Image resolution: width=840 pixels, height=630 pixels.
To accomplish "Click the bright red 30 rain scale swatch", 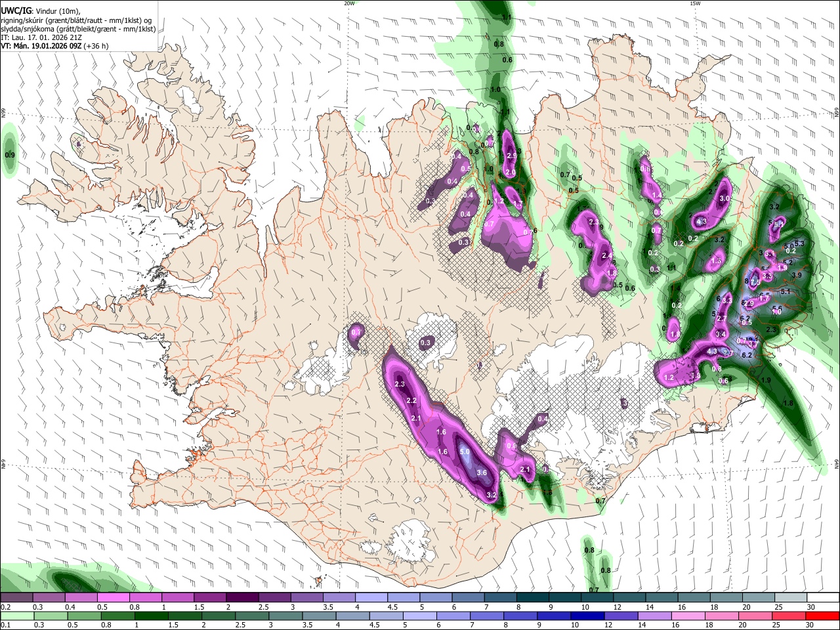I will (x=822, y=616).
